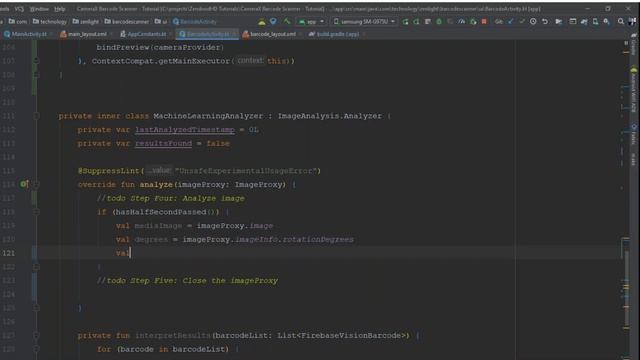Collapse the for barcode loop fold marker
Viewport: 640px width, 360px height.
36,349
